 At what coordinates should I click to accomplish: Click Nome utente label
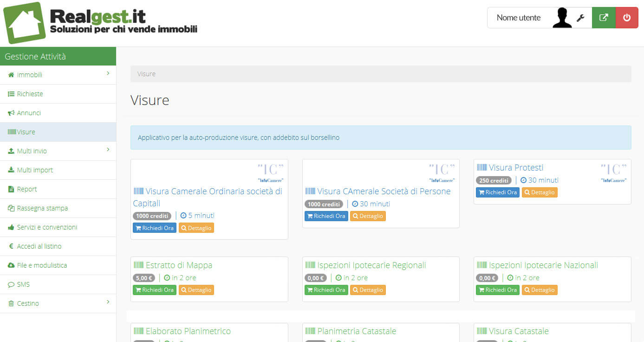tap(519, 18)
